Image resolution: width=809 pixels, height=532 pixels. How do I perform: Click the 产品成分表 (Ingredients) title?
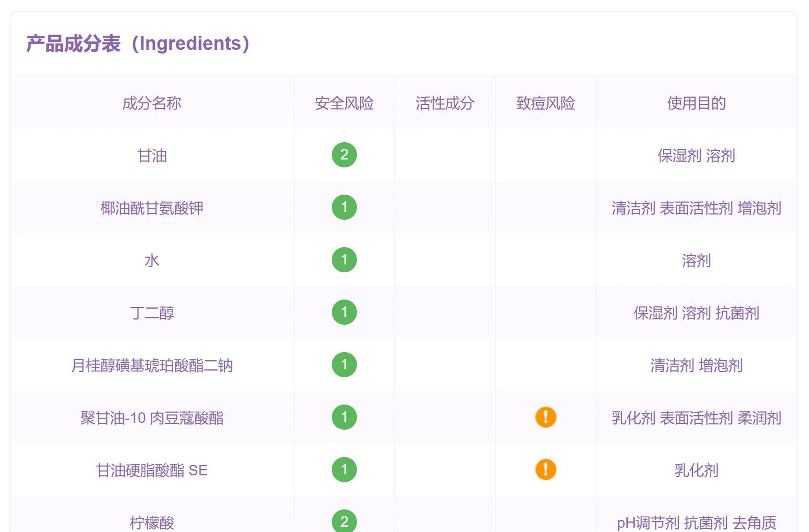coord(136,44)
